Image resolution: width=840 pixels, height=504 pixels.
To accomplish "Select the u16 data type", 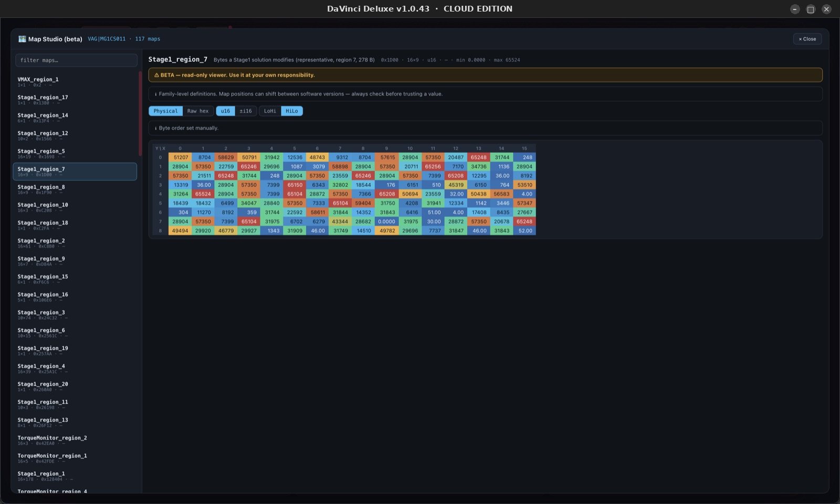I will coord(225,111).
